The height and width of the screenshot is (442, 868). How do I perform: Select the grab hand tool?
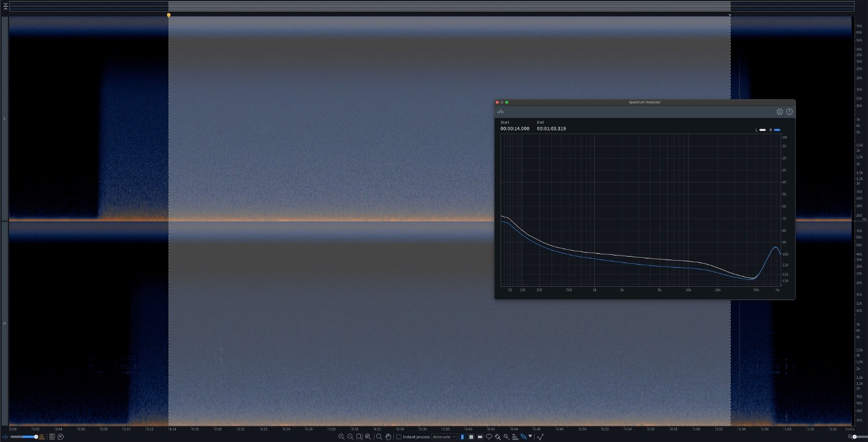click(x=388, y=437)
